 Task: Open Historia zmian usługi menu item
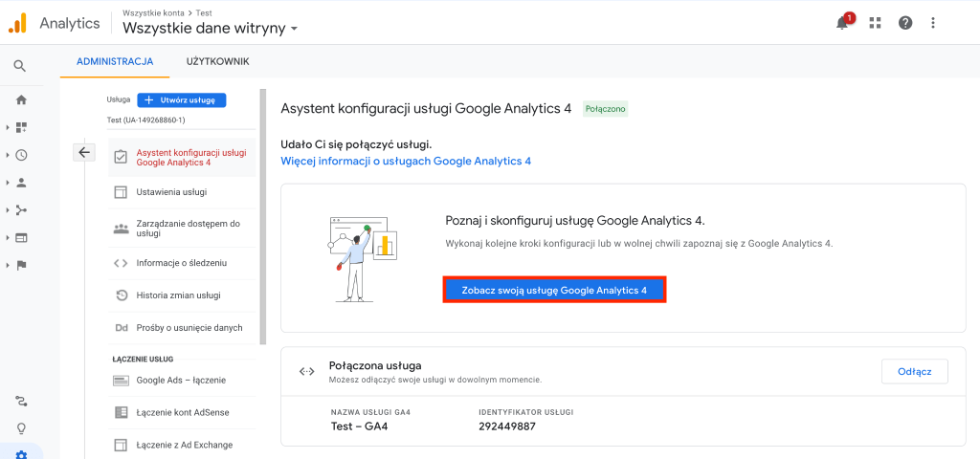pyautogui.click(x=182, y=295)
